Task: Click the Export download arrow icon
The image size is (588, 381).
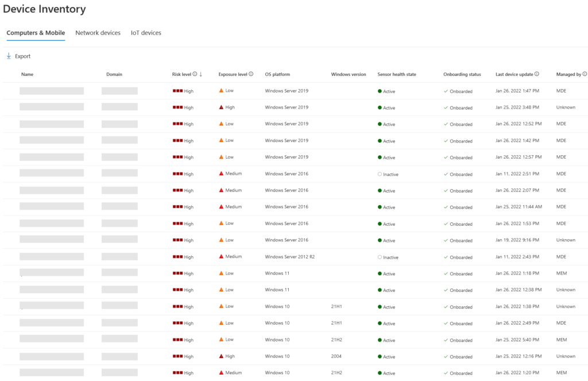Action: tap(8, 55)
